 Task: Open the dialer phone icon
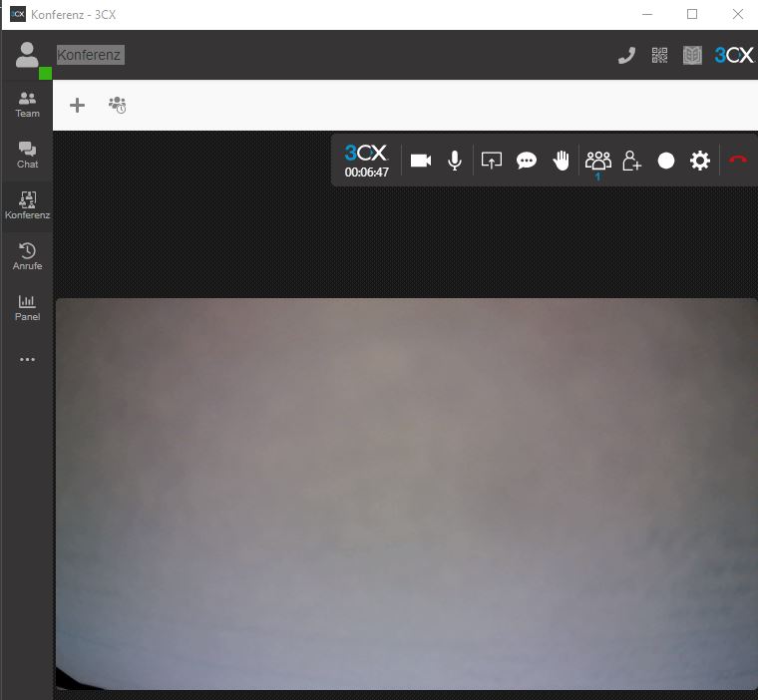pyautogui.click(x=626, y=56)
